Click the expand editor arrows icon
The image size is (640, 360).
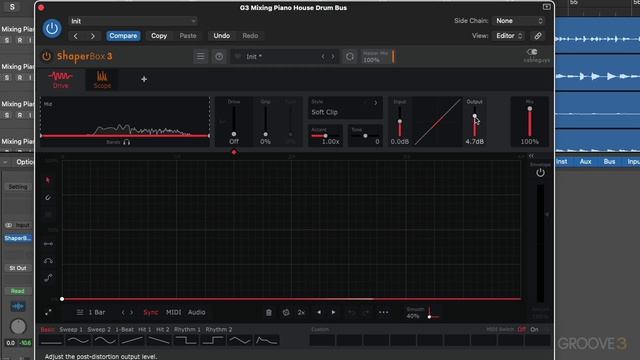click(48, 312)
